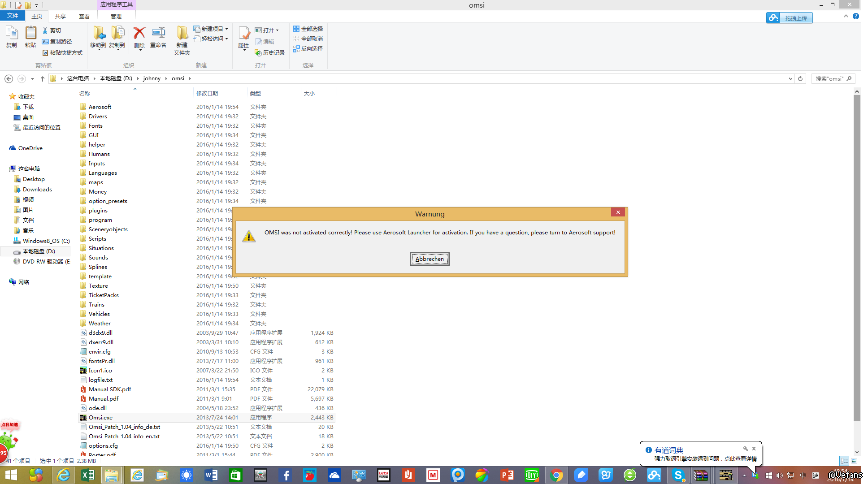Open Google Chrome from the taskbar
Image resolution: width=868 pixels, height=484 pixels.
[x=556, y=475]
